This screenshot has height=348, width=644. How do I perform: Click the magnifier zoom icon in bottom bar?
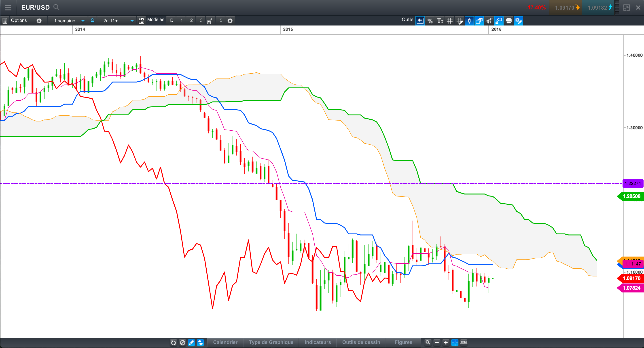click(428, 342)
